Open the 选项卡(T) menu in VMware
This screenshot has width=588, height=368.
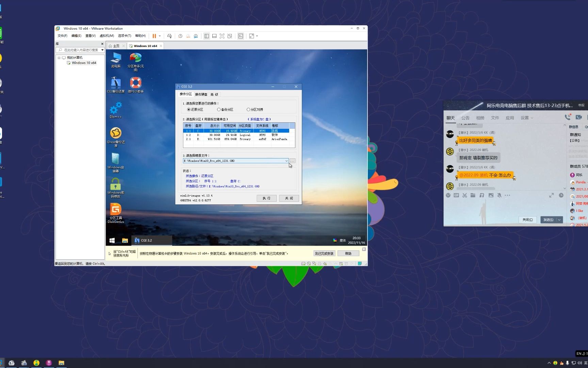125,36
